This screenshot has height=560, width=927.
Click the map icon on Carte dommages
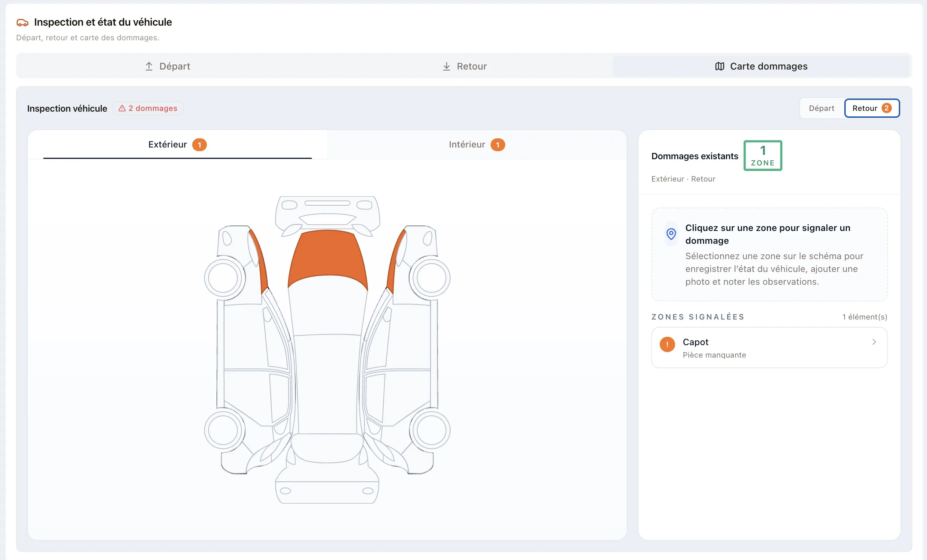coord(719,66)
